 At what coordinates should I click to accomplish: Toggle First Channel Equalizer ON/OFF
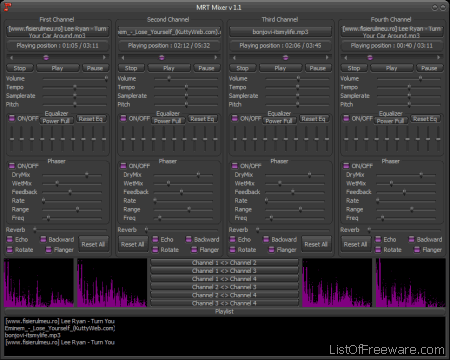pyautogui.click(x=12, y=118)
